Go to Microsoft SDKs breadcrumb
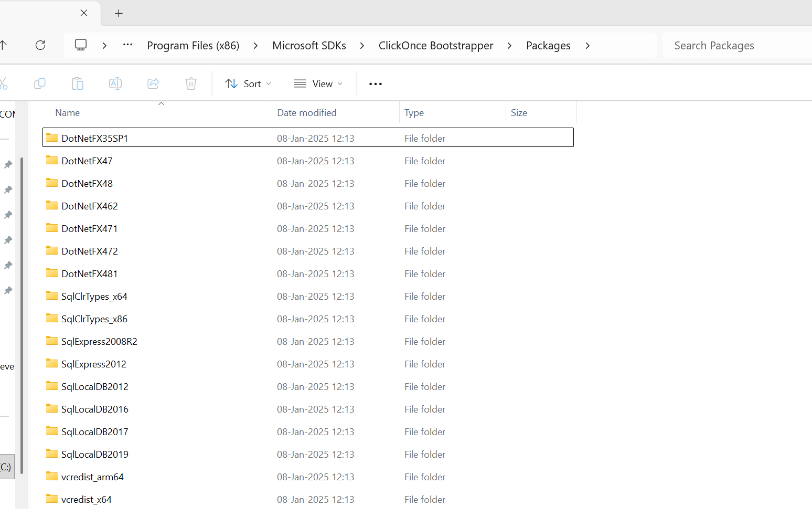The image size is (812, 527). pos(309,46)
